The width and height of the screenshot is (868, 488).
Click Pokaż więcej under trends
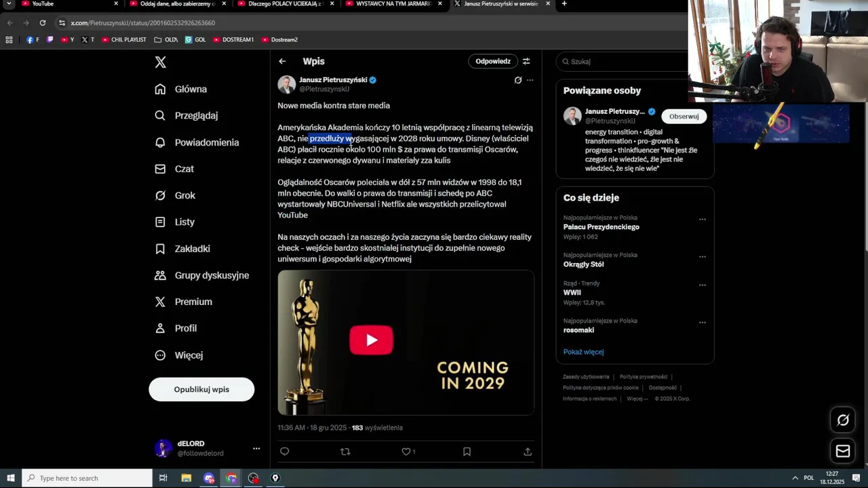[583, 352]
